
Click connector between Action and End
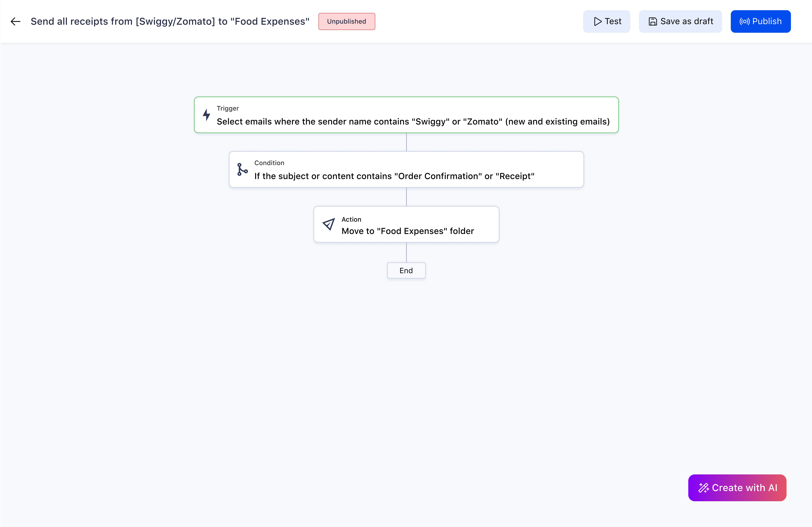406,252
